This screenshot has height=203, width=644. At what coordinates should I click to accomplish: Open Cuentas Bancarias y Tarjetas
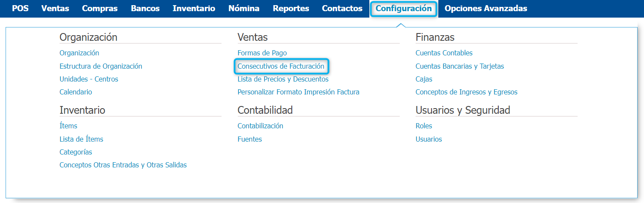pos(460,66)
